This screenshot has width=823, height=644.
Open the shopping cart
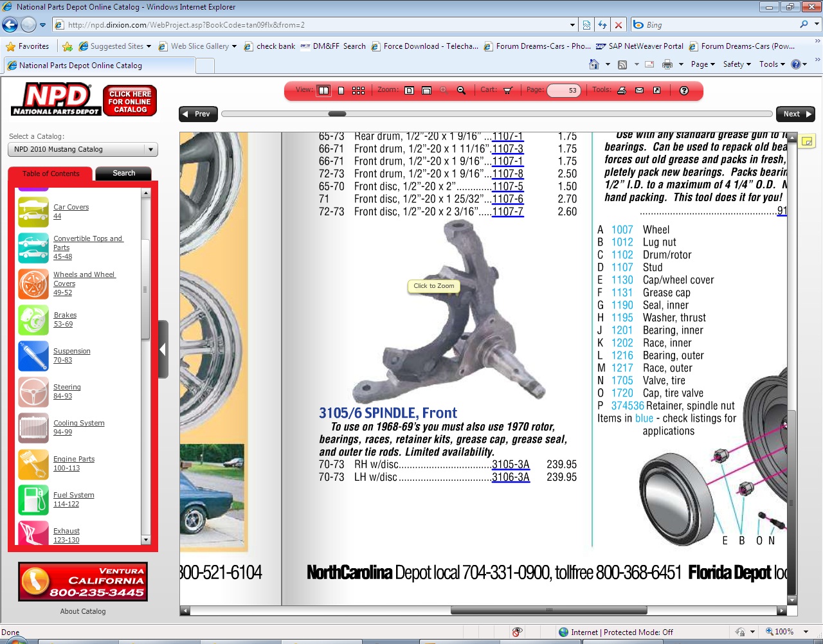tap(508, 91)
